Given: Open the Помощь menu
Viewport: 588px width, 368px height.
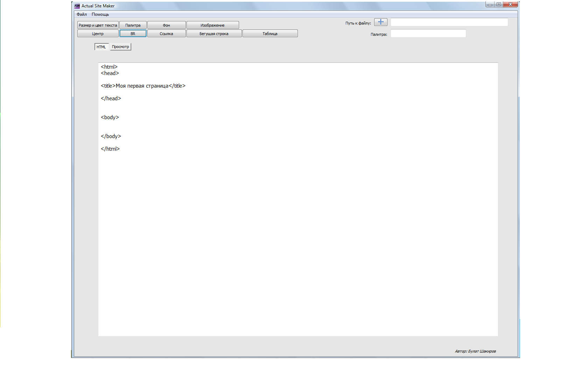Looking at the screenshot, I should pos(100,14).
